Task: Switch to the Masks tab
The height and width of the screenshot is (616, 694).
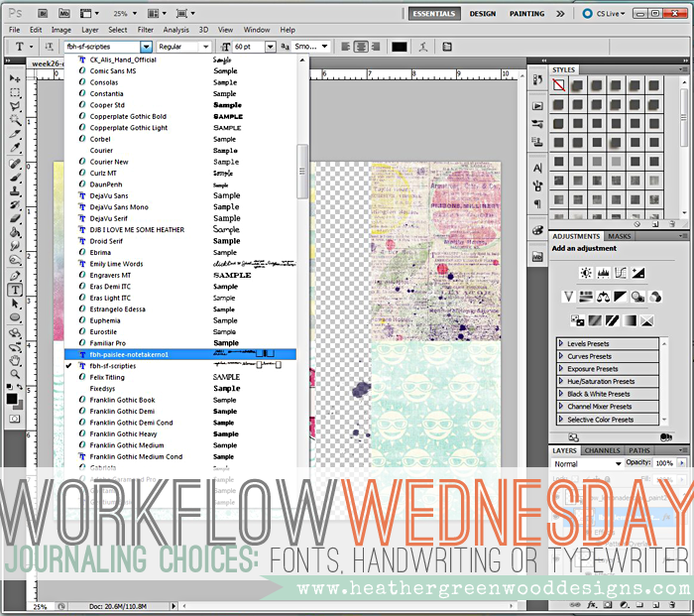Action: pos(619,236)
